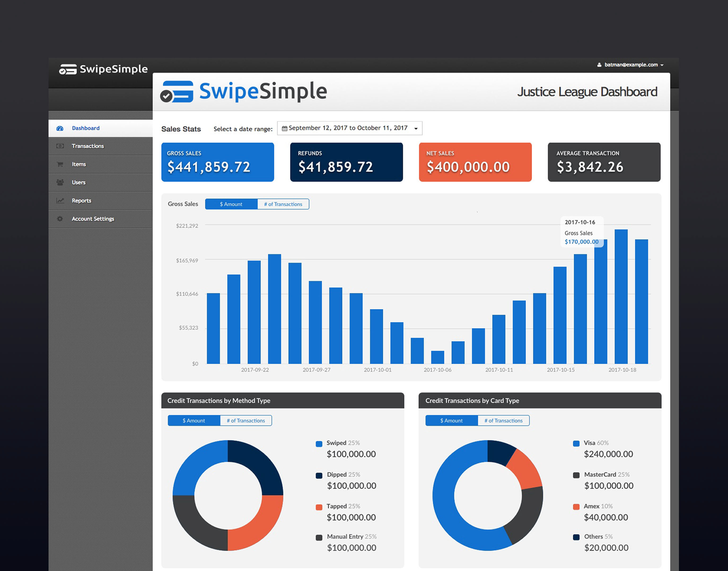This screenshot has height=571, width=728.
Task: Open the Dashboard menu item
Action: tap(100, 128)
